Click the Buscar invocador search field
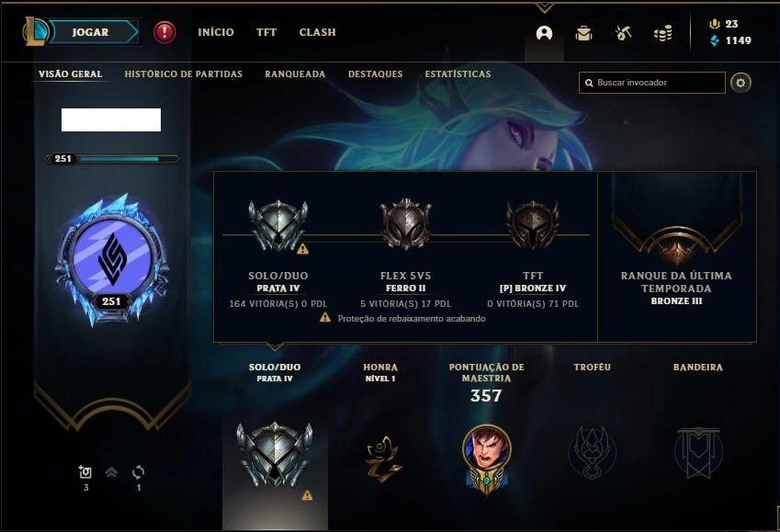Screen dimensions: 780x532 coord(651,83)
